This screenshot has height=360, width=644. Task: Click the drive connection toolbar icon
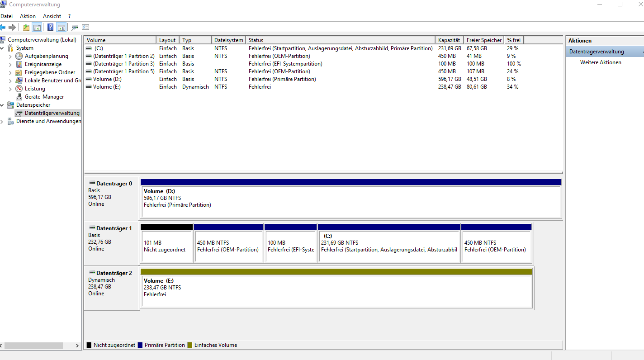pos(75,27)
